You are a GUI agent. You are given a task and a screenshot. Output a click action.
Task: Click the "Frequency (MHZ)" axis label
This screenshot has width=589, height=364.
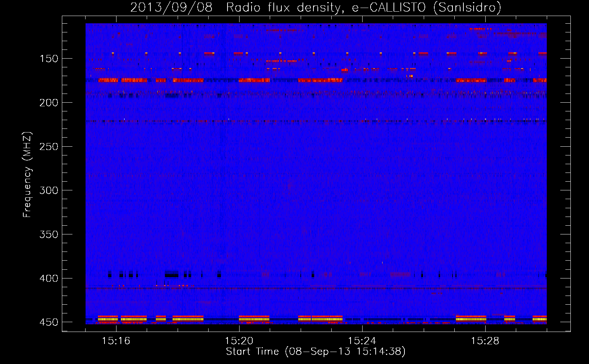click(x=27, y=175)
